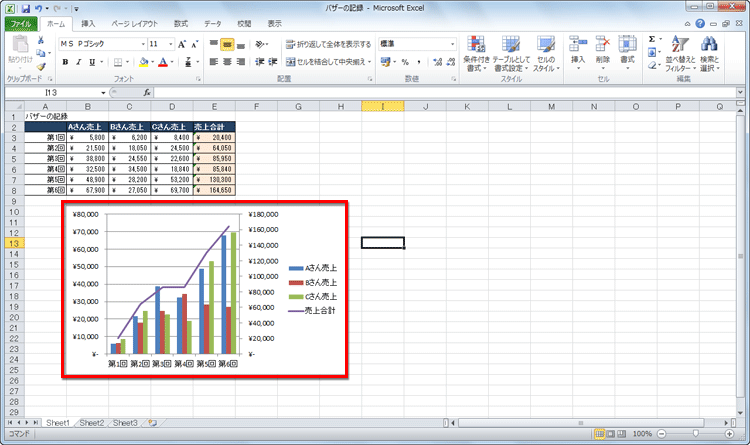
Task: Expand the number format 標準 dropdown
Action: [453, 44]
